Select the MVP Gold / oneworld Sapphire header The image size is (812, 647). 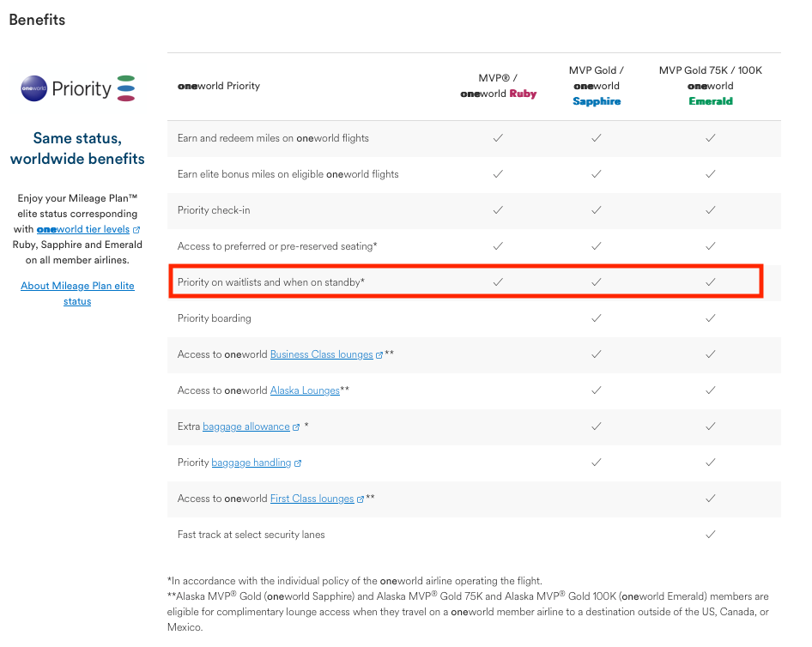click(x=596, y=86)
